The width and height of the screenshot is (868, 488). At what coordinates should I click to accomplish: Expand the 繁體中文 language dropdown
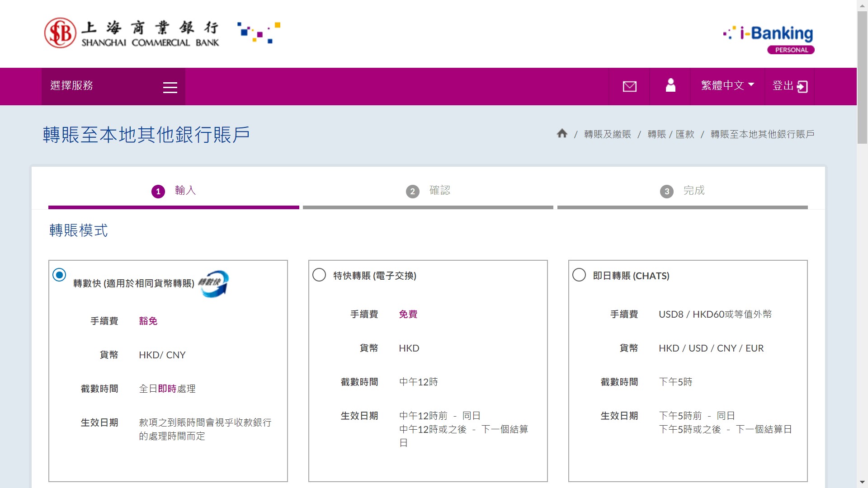point(727,85)
